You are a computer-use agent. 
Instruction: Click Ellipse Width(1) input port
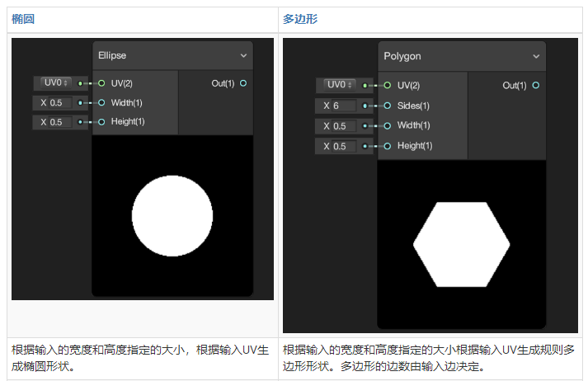[101, 102]
